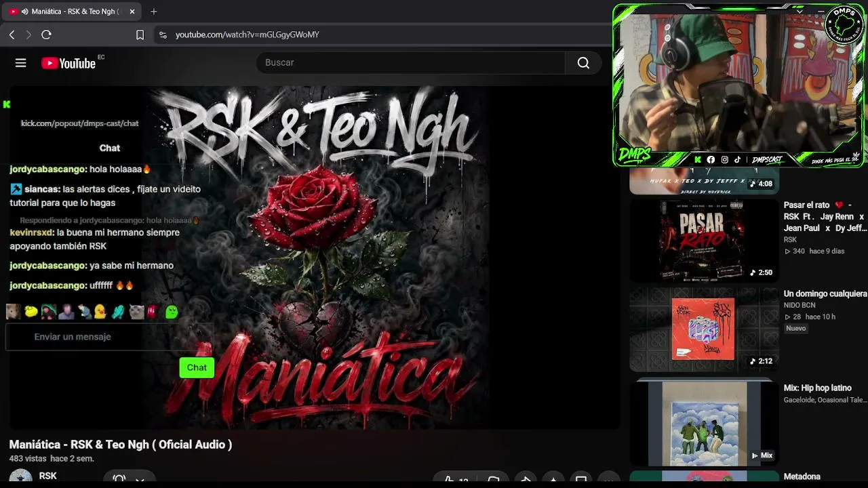Open the RSK channel name link below video

48,476
